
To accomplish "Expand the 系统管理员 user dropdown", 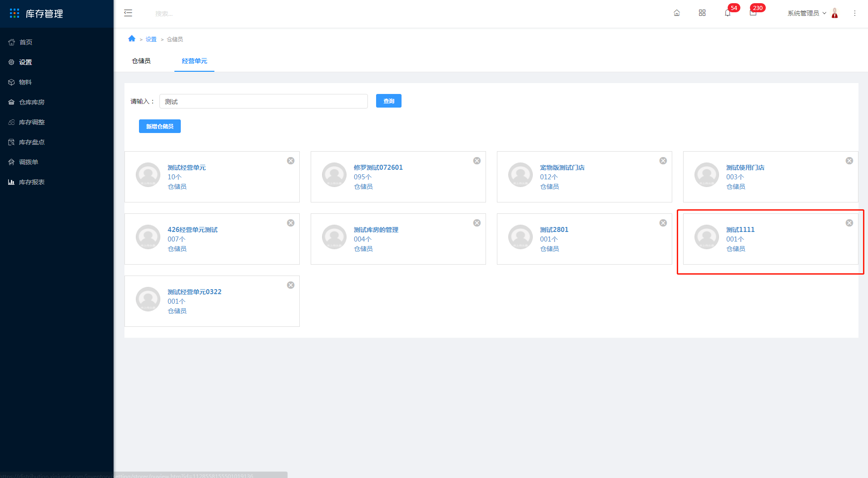I will pyautogui.click(x=807, y=13).
